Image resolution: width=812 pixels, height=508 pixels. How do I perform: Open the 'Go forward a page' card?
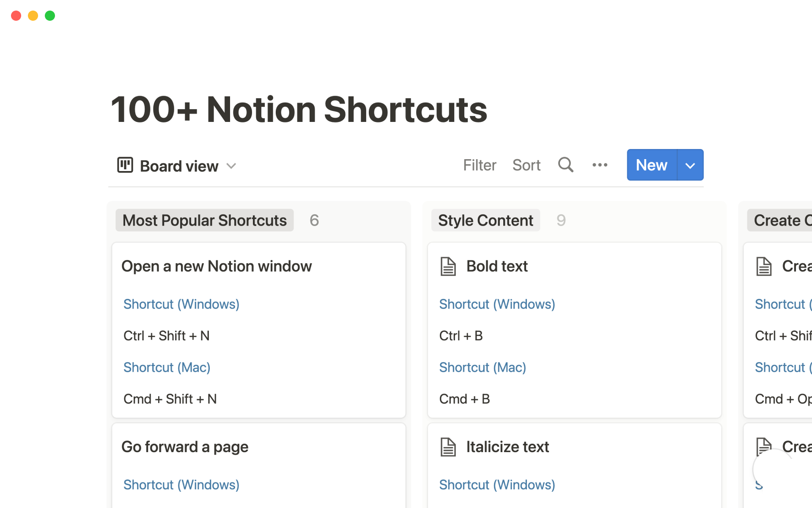click(x=185, y=447)
